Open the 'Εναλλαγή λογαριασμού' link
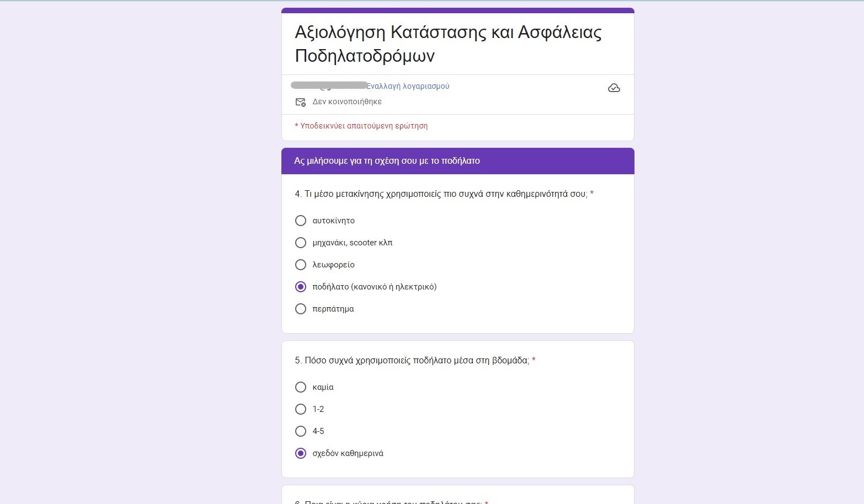The height and width of the screenshot is (504, 864). point(408,86)
